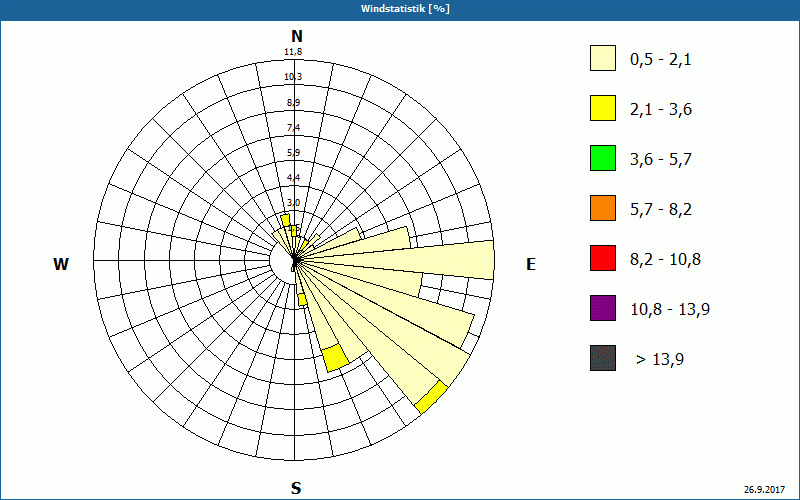Click the yellow tip of the southeast sector
Viewport: 800px width, 500px height.
431,397
